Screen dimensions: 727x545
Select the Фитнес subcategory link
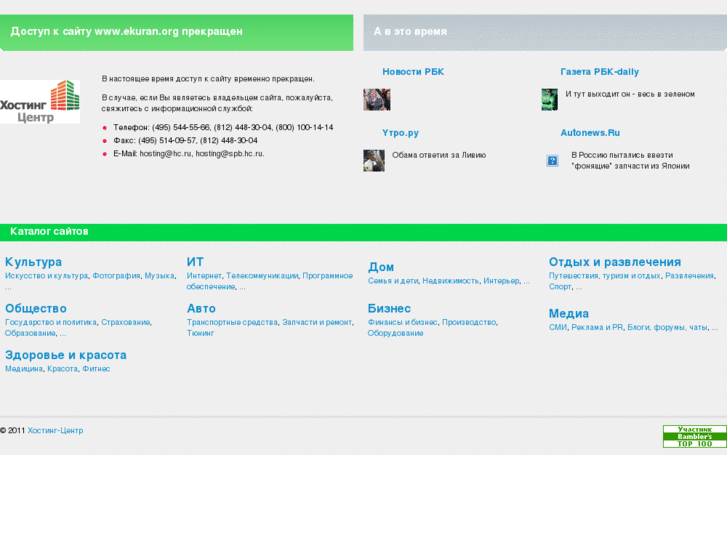point(96,369)
